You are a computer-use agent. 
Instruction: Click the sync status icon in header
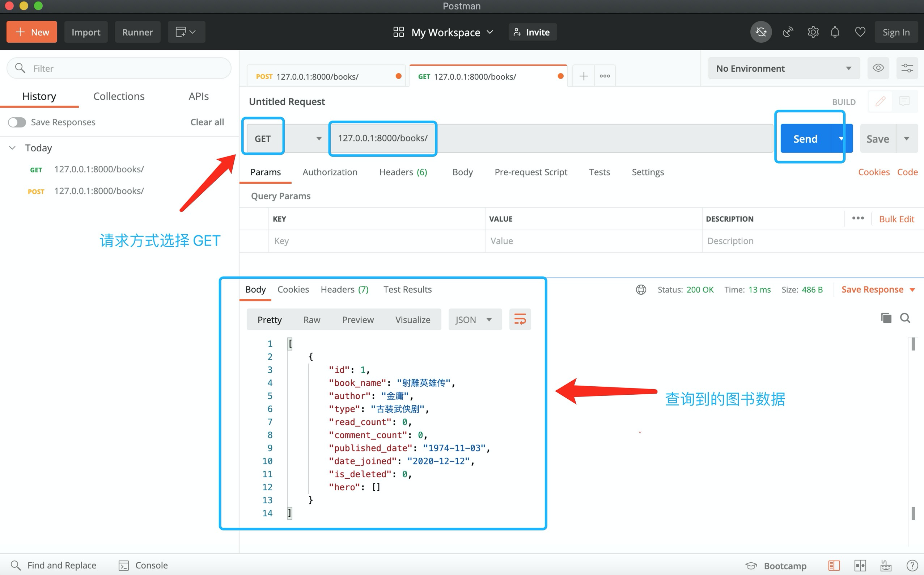pyautogui.click(x=760, y=32)
